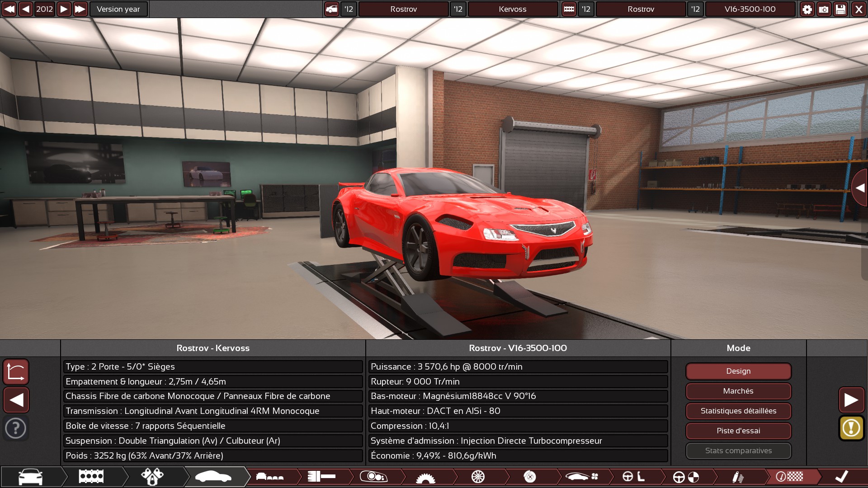868x488 pixels.
Task: Open the wheels and tires tab
Action: coord(478,477)
